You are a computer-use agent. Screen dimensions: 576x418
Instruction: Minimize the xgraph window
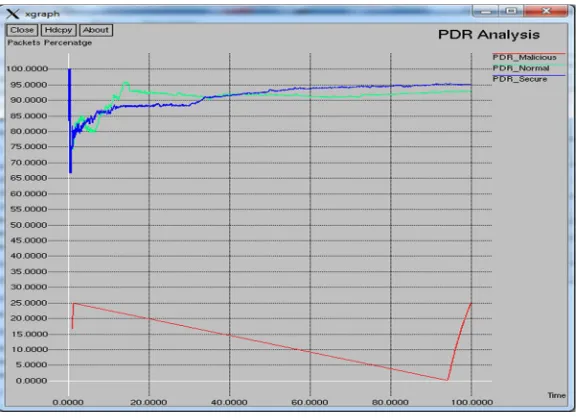(x=485, y=11)
